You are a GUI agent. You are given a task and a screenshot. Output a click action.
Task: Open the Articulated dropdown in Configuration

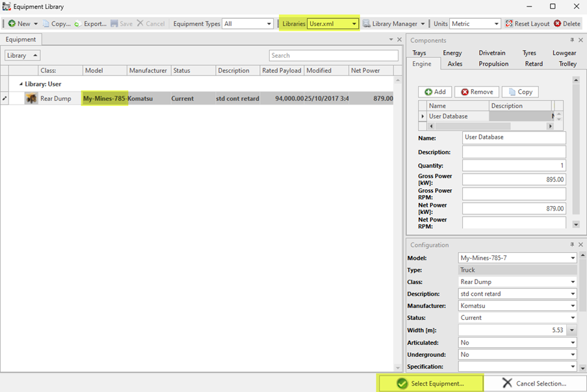coord(573,343)
